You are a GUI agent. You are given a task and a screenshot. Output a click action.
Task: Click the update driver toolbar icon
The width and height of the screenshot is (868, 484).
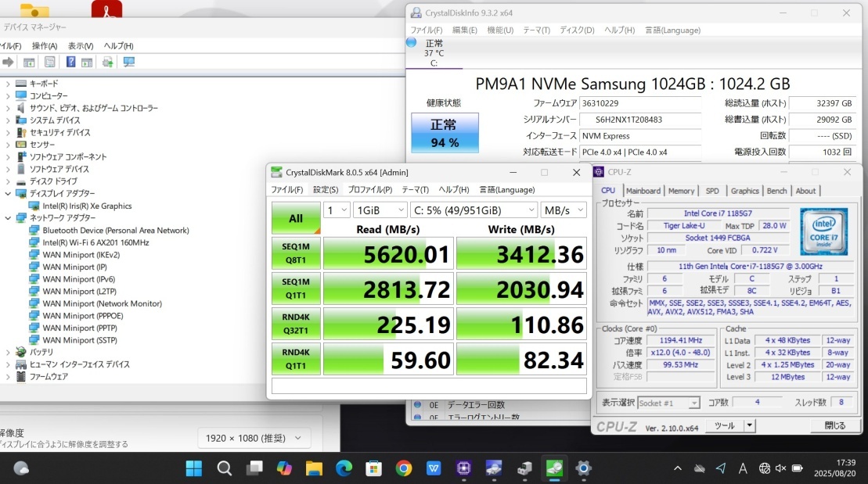point(107,62)
